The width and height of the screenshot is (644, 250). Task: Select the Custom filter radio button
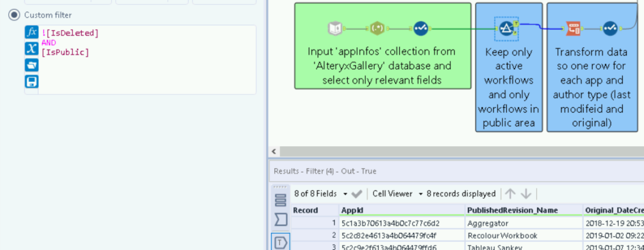pos(14,15)
